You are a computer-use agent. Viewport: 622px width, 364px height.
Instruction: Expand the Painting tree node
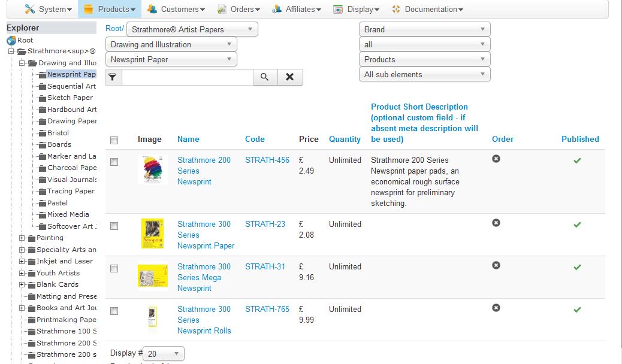22,238
